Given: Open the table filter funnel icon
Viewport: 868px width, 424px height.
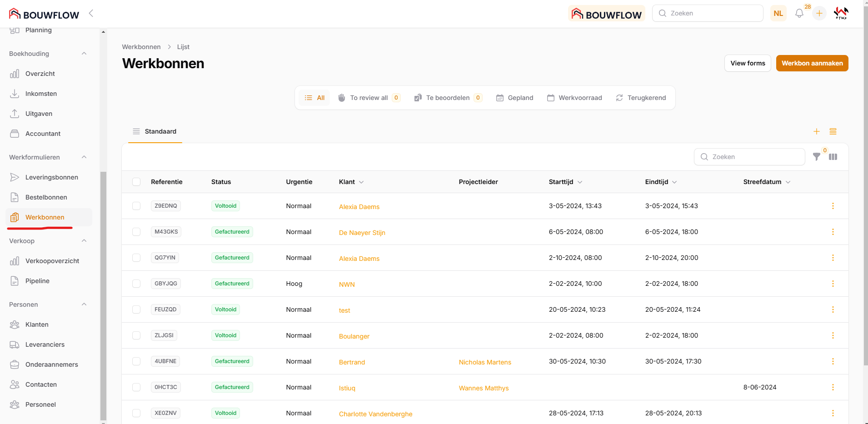Looking at the screenshot, I should pos(817,157).
